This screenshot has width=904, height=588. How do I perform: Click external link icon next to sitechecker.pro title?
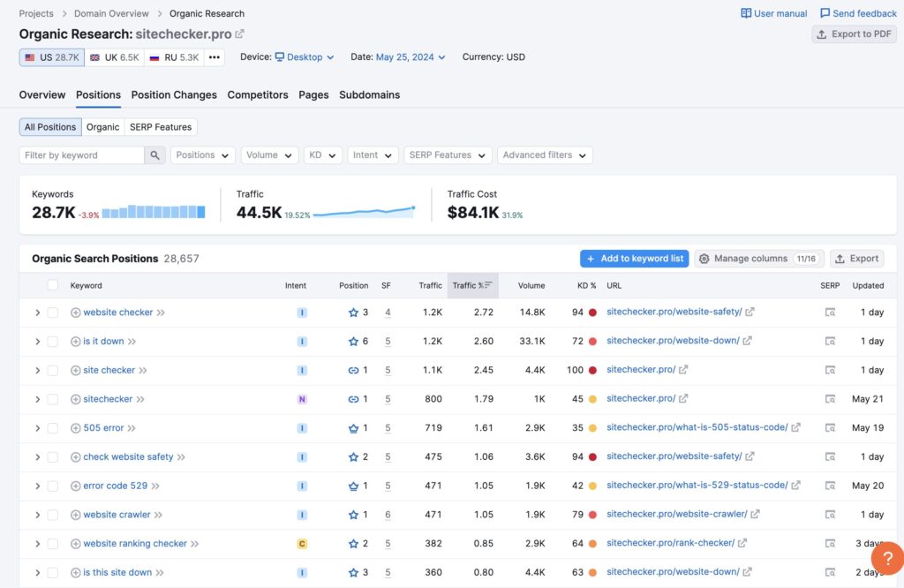pos(240,34)
